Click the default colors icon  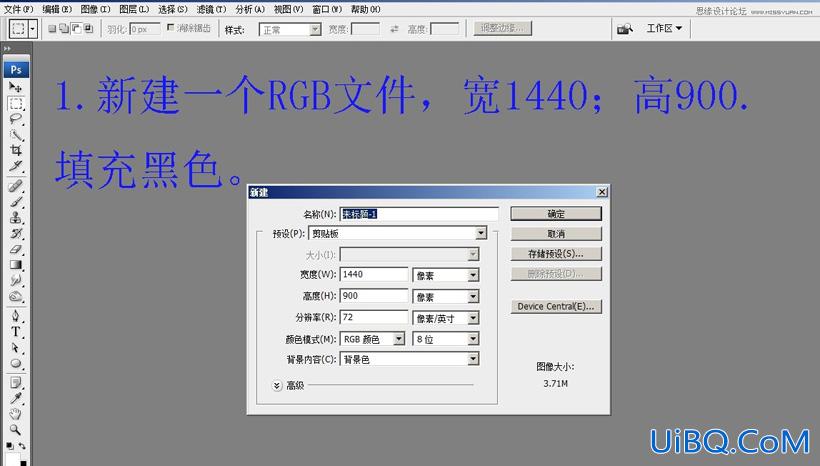[10, 446]
